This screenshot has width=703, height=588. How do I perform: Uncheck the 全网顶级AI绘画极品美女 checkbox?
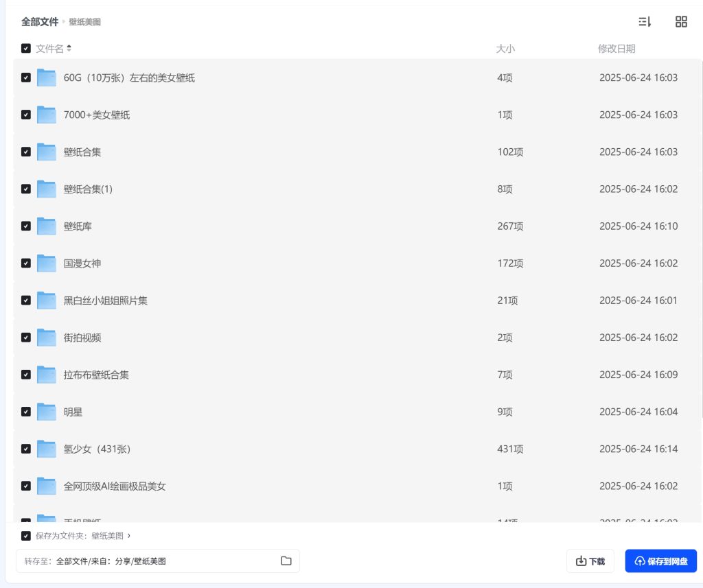click(26, 486)
